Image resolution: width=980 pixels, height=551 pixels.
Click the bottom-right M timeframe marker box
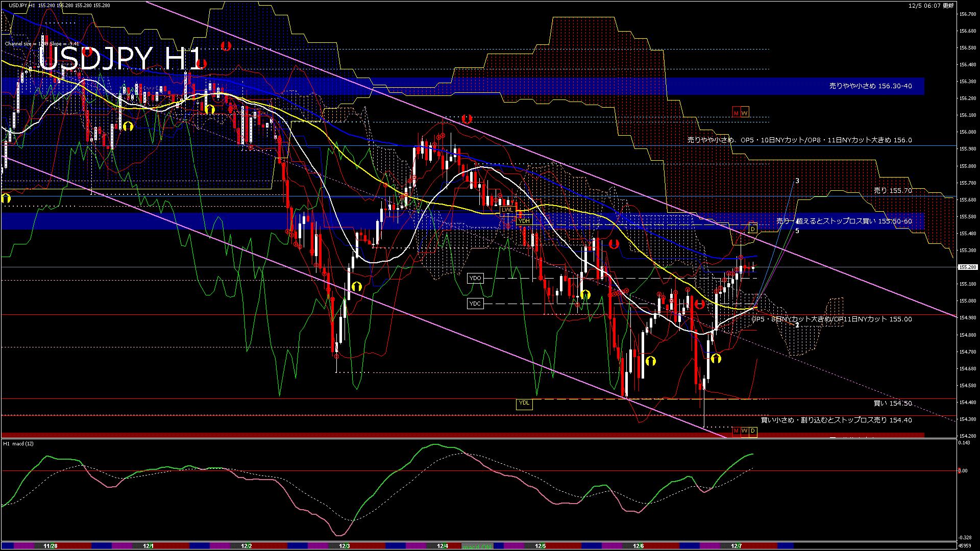(x=736, y=431)
